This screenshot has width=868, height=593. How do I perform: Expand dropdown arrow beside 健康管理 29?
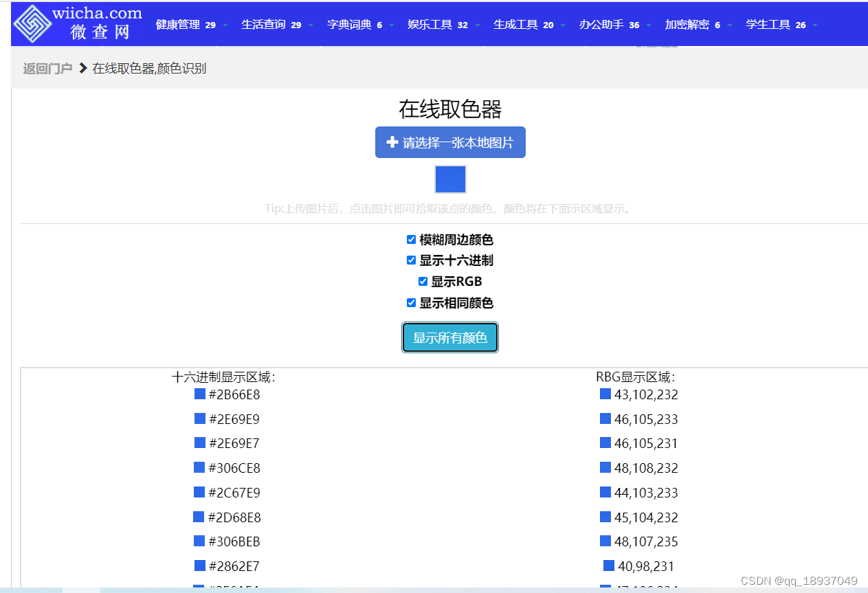click(x=225, y=25)
